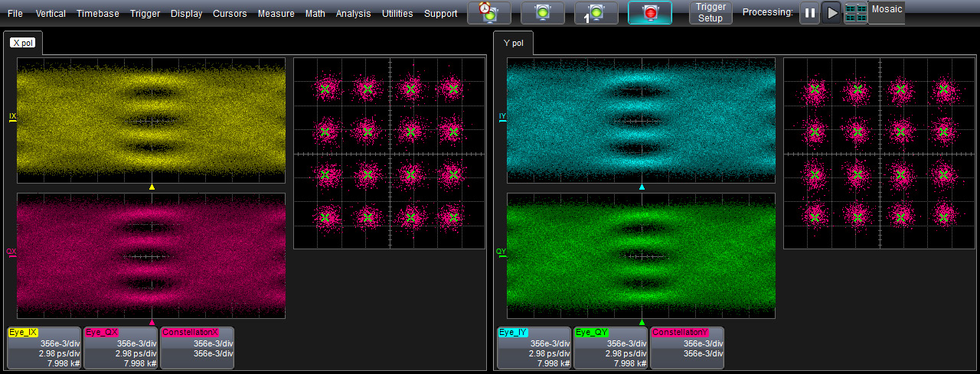
Task: Expand the Timebase menu
Action: click(97, 14)
